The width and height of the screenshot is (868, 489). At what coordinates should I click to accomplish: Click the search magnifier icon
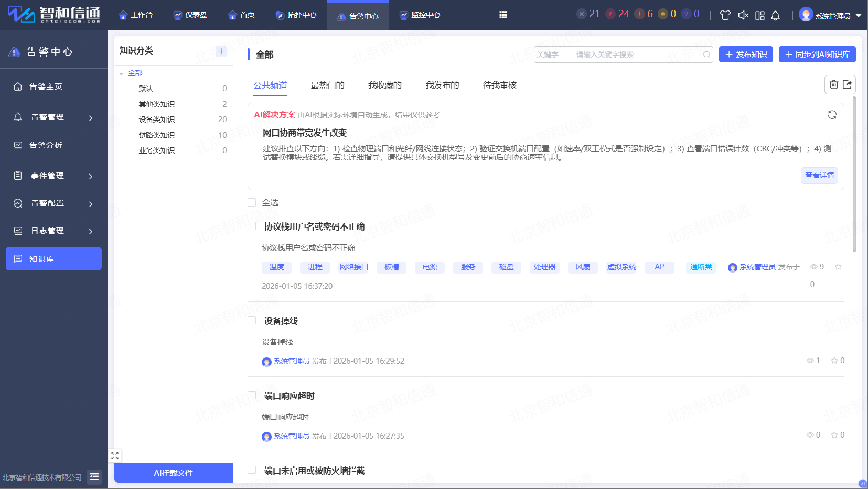click(706, 55)
